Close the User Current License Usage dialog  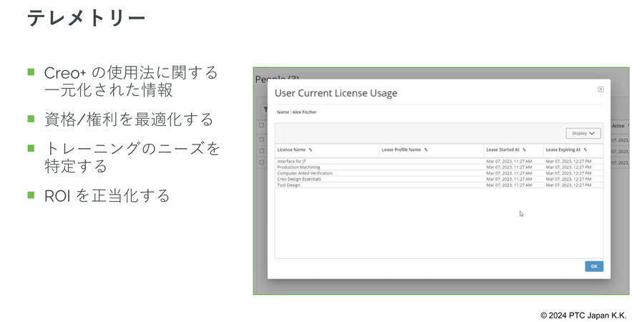(x=600, y=89)
